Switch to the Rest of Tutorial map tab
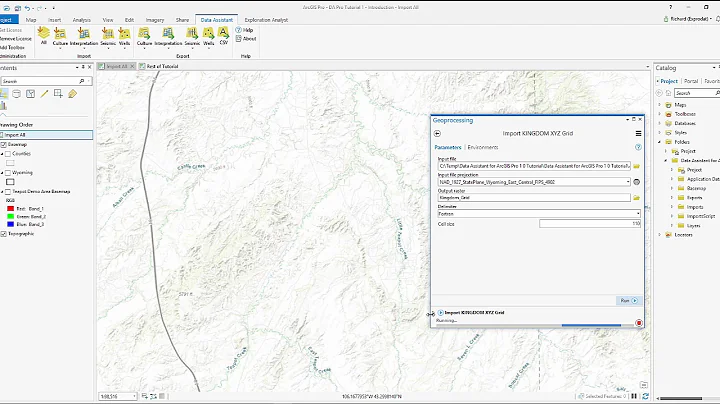The image size is (720, 404). (159, 66)
